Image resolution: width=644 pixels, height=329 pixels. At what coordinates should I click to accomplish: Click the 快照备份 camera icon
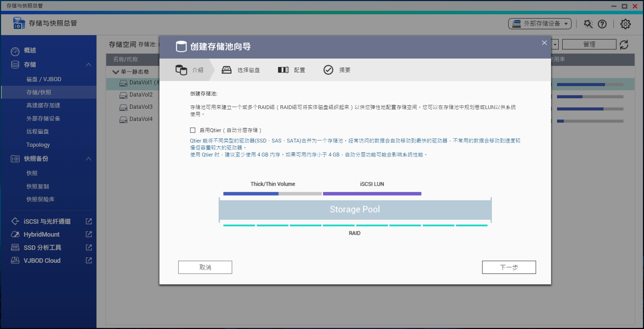point(15,159)
